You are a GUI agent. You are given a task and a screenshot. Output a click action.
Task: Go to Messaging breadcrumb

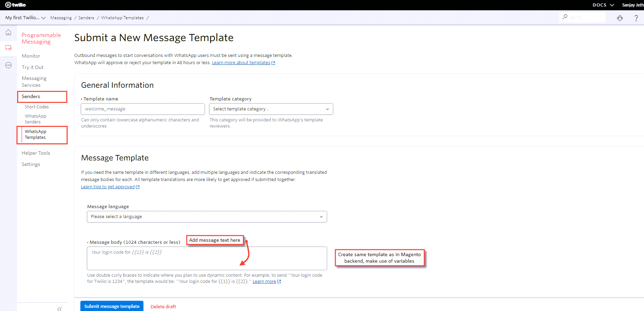click(x=61, y=18)
